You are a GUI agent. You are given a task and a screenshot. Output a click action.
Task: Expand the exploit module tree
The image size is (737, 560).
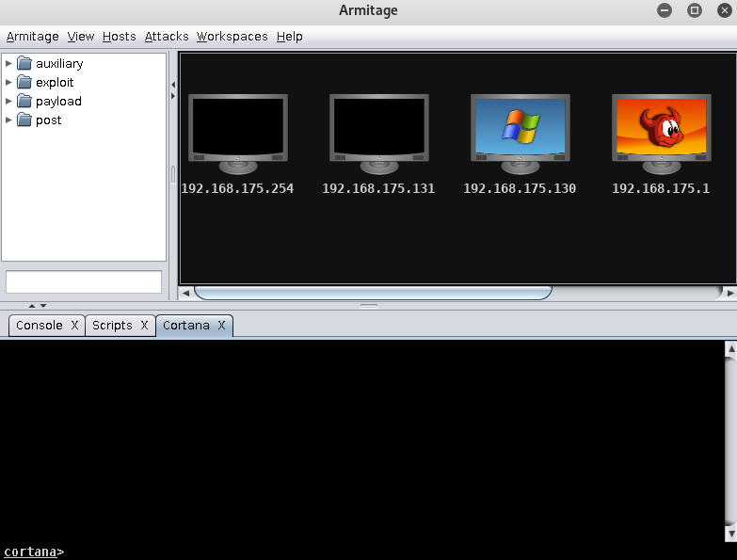pos(8,82)
